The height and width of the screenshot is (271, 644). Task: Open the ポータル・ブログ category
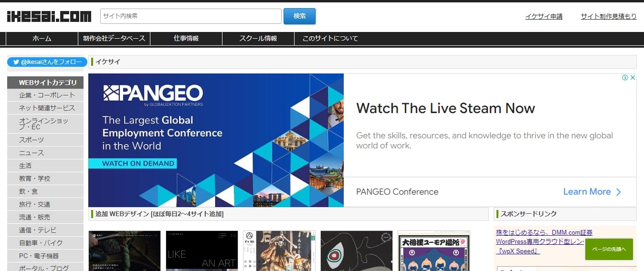[45, 268]
